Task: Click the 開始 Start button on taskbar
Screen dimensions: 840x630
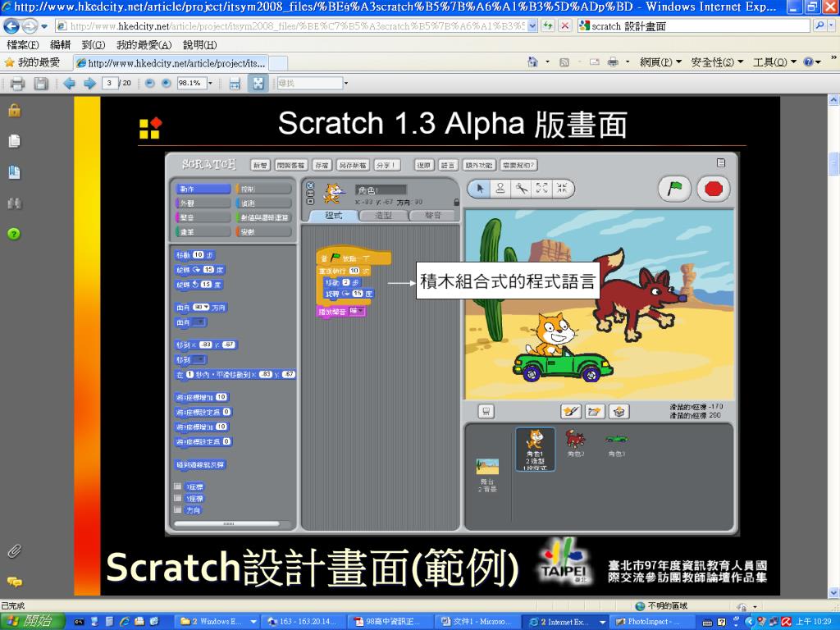Action: click(x=32, y=622)
